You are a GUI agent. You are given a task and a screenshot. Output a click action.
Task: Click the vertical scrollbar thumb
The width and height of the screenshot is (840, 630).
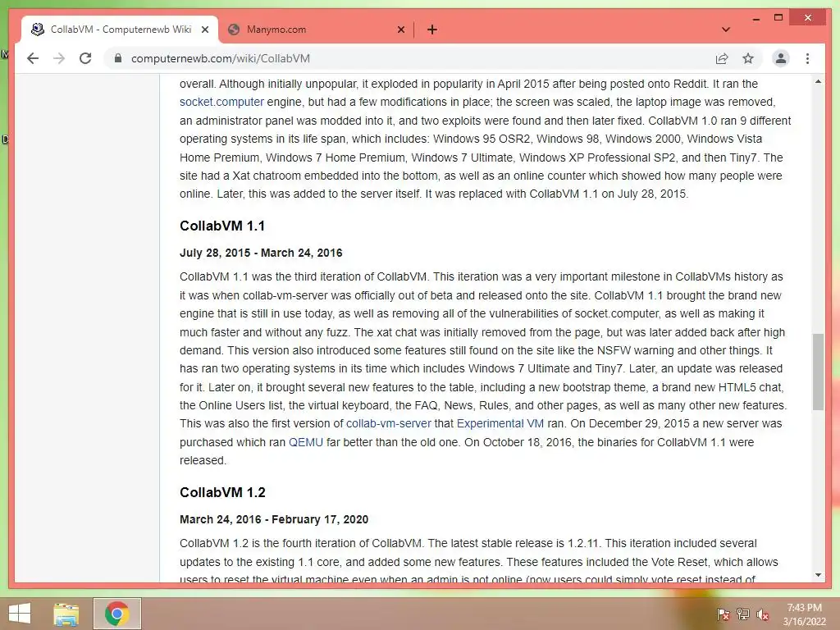(x=818, y=372)
